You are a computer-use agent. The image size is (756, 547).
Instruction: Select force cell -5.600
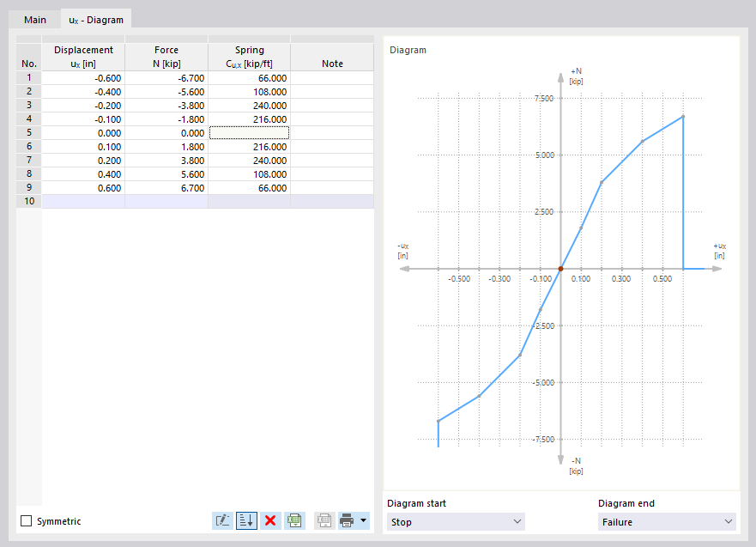point(166,92)
